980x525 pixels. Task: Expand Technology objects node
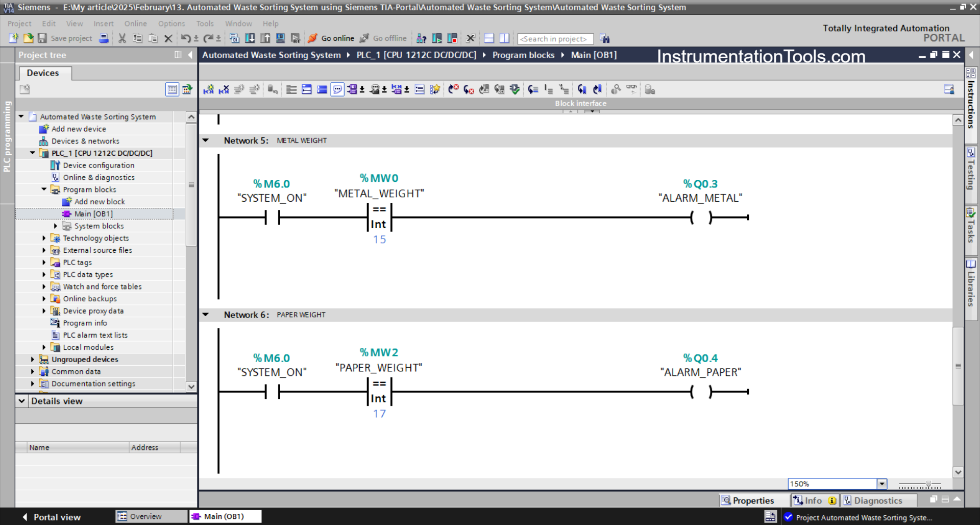point(44,238)
